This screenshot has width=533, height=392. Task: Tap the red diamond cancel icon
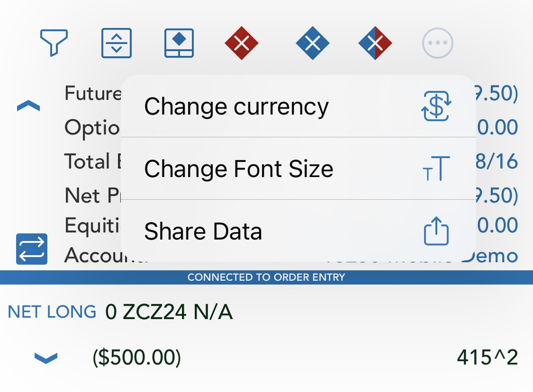coord(242,43)
